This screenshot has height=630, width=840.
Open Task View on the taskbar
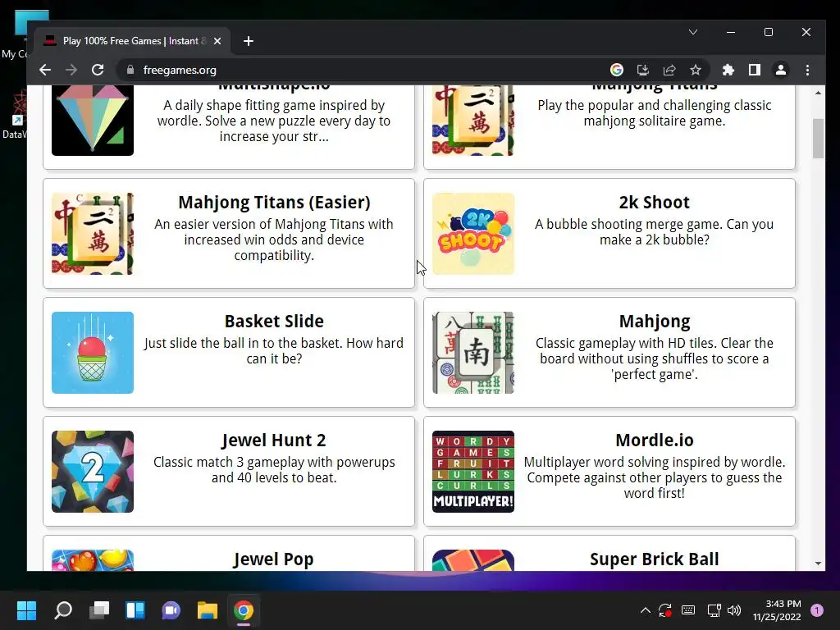[99, 610]
